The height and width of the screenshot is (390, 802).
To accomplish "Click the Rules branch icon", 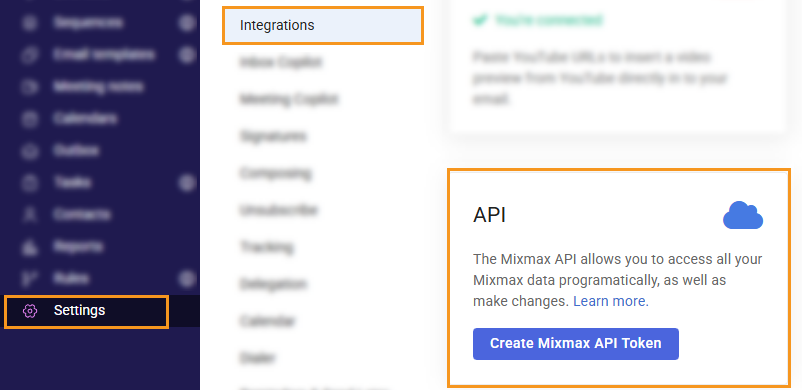I will 30,278.
